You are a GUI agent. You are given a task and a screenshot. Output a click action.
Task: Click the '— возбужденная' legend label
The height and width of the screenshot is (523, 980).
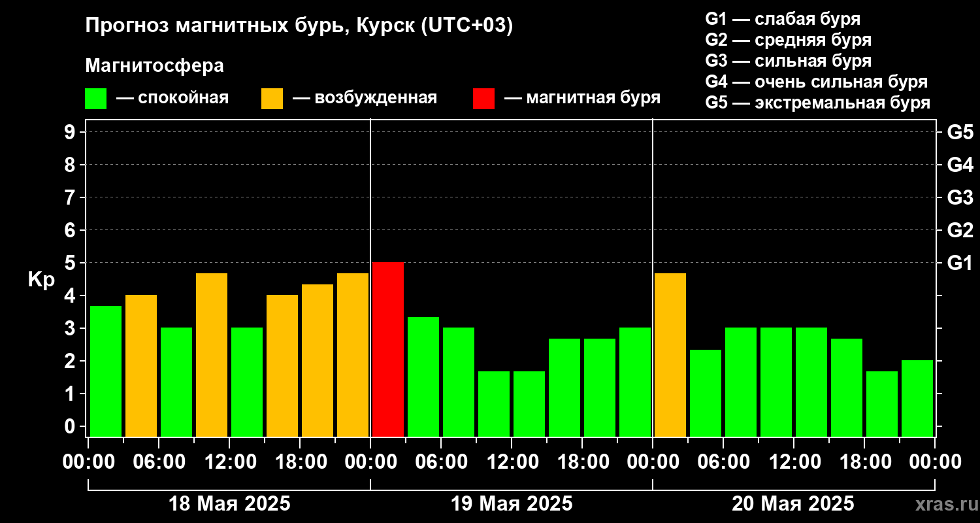point(365,98)
